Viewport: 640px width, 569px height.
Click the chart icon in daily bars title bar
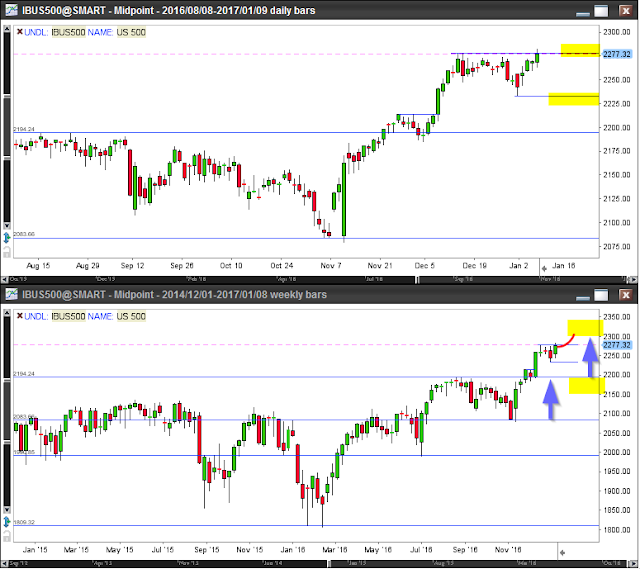pyautogui.click(x=11, y=10)
